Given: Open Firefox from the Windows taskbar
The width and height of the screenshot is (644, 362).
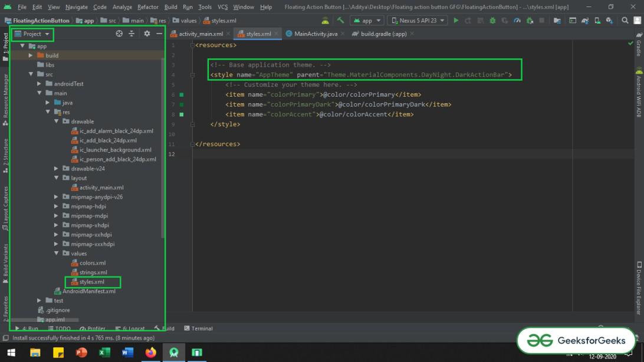Looking at the screenshot, I should [x=150, y=353].
